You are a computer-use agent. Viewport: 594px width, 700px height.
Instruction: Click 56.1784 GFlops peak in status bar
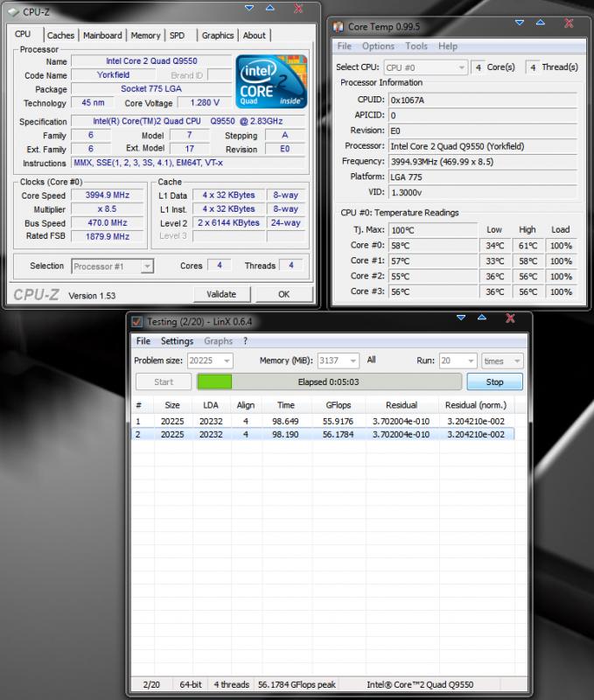[297, 684]
